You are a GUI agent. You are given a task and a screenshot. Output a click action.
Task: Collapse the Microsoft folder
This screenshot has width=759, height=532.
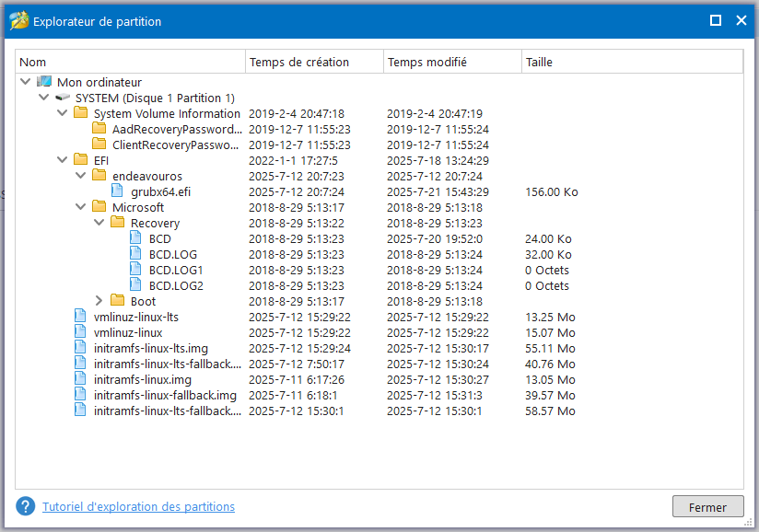[x=80, y=207]
